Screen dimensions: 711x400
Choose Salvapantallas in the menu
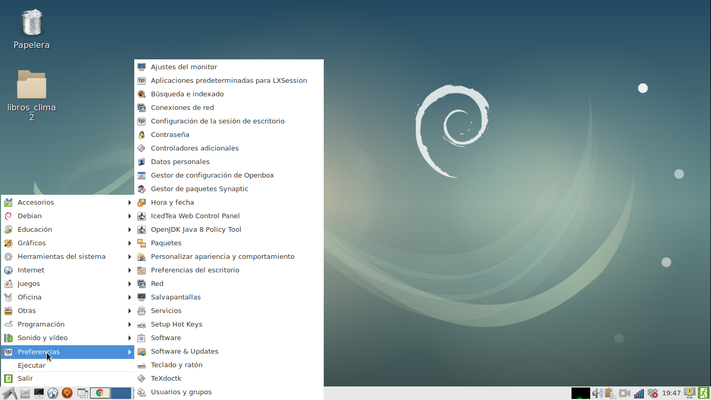(175, 297)
